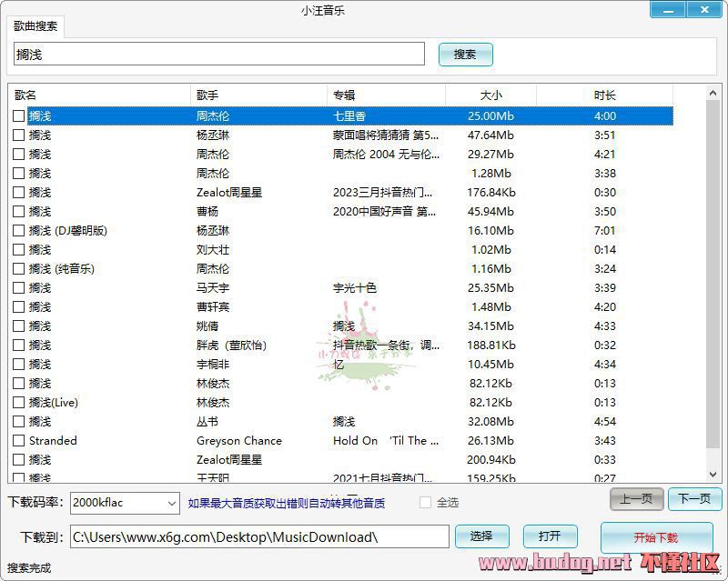This screenshot has width=728, height=581.
Task: Click the scrollbar up arrow in results list
Action: pos(713,93)
